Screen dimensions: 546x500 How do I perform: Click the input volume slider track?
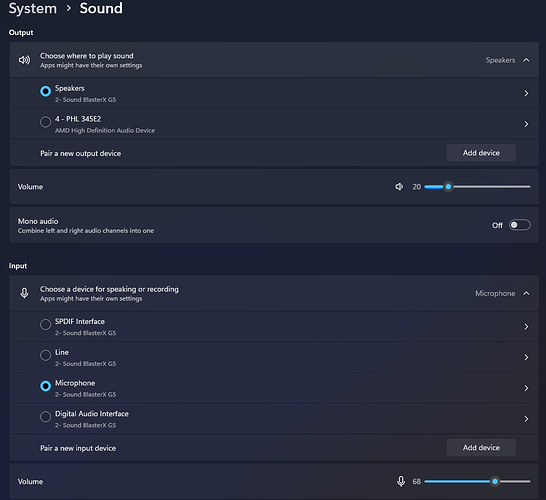(477, 482)
